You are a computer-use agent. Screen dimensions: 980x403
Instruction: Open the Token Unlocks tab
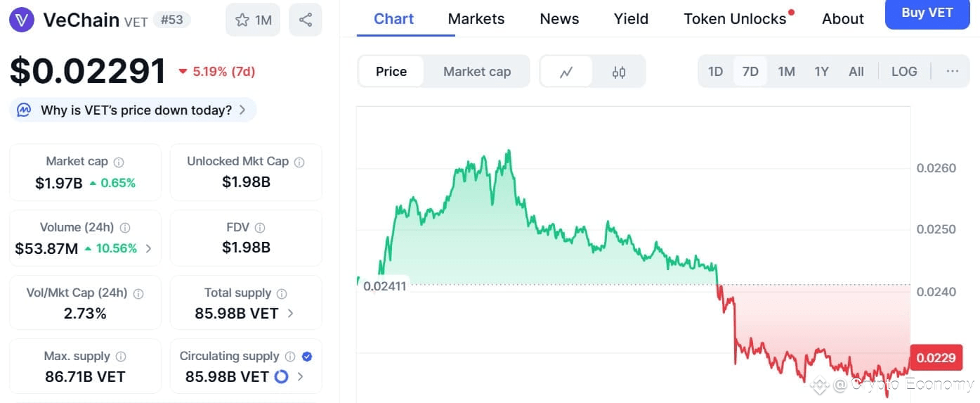[735, 19]
